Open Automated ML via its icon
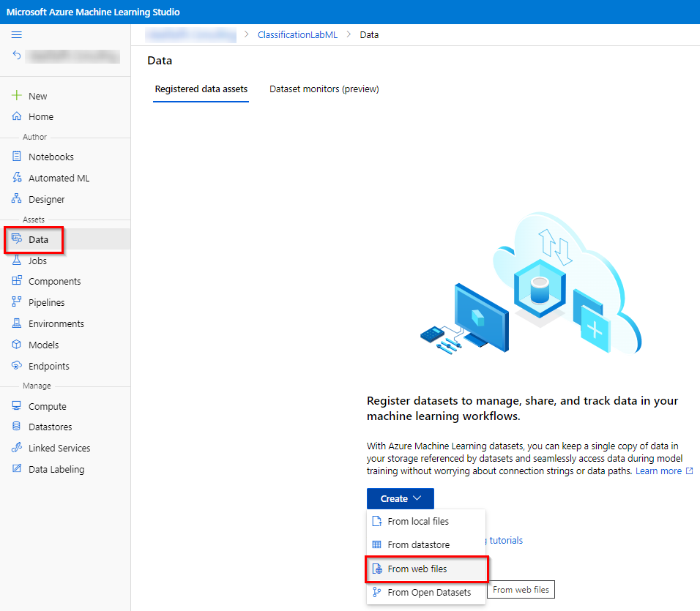This screenshot has height=611, width=700. [x=17, y=178]
